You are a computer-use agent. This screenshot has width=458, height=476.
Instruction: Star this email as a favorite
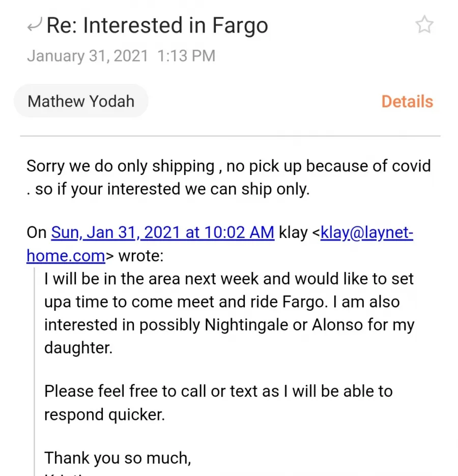pos(424,24)
